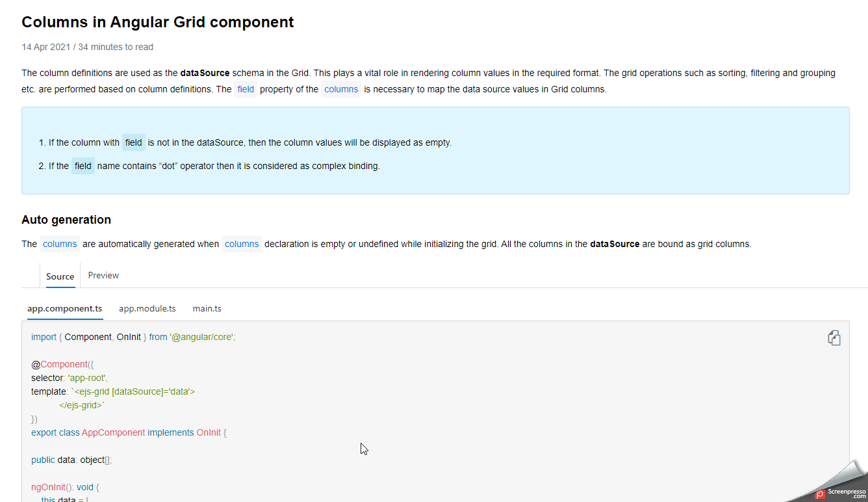Click the import Component, OnInit code line

(133, 337)
